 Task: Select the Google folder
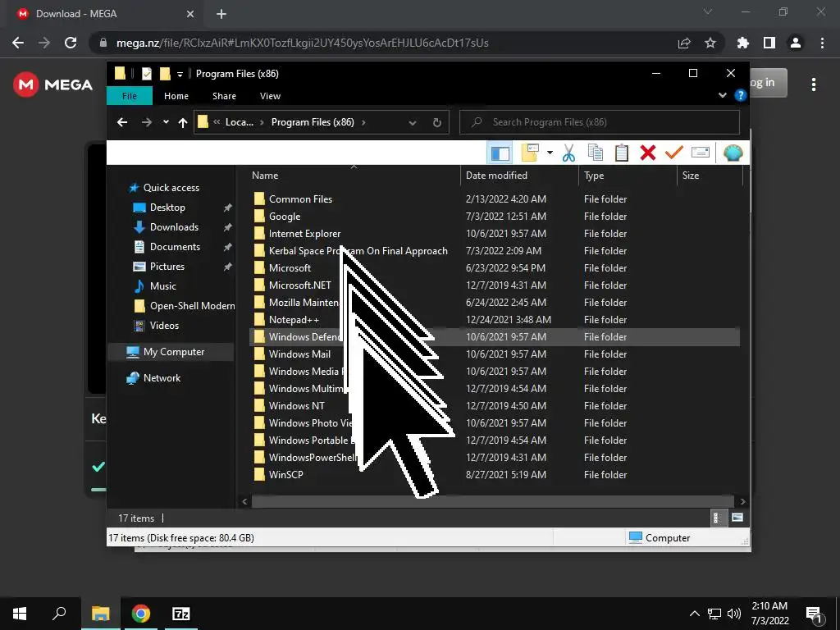click(x=285, y=217)
